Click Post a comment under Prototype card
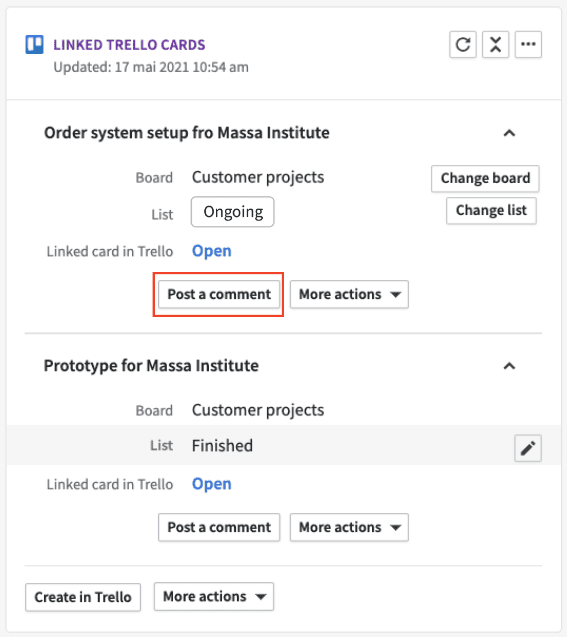Viewport: 567px width, 637px height. (x=219, y=527)
